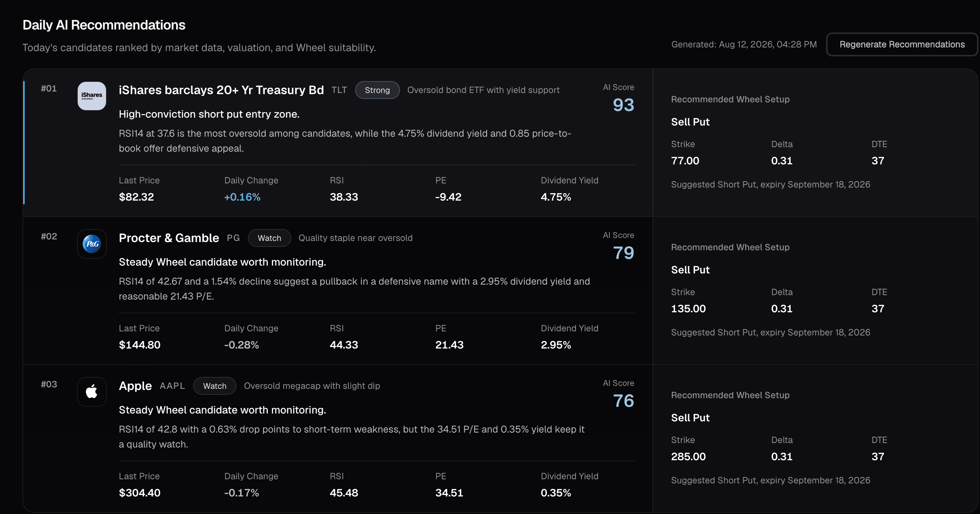
Task: Click AI Score value 79
Action: click(624, 253)
